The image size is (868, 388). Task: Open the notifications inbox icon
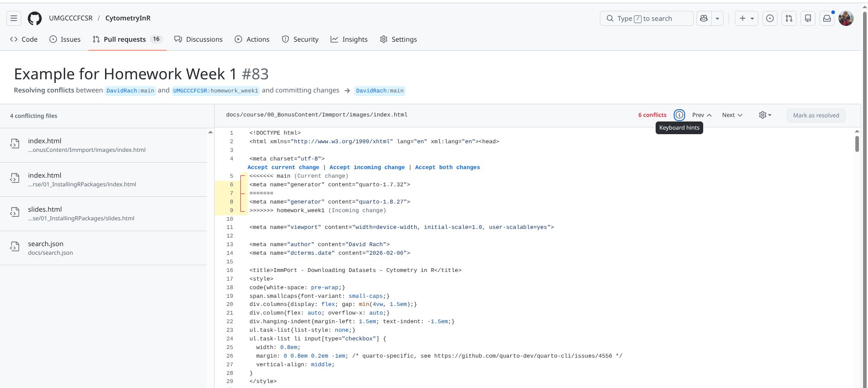pos(827,18)
